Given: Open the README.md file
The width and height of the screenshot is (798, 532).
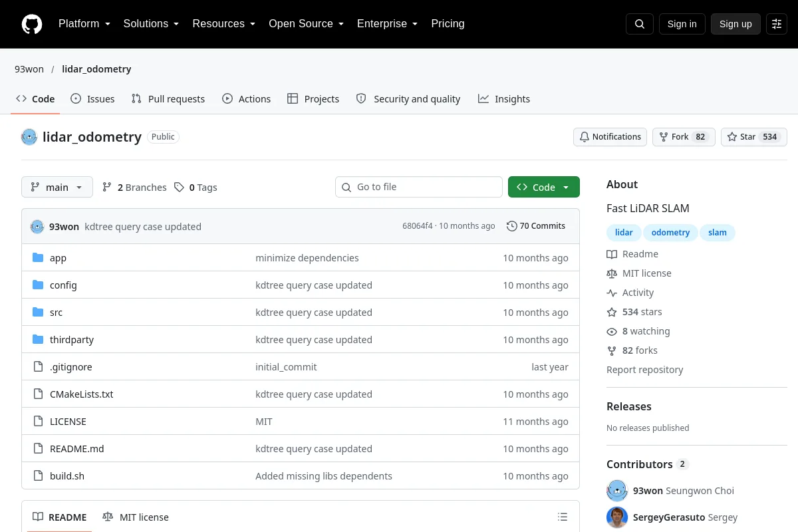Looking at the screenshot, I should (x=77, y=449).
